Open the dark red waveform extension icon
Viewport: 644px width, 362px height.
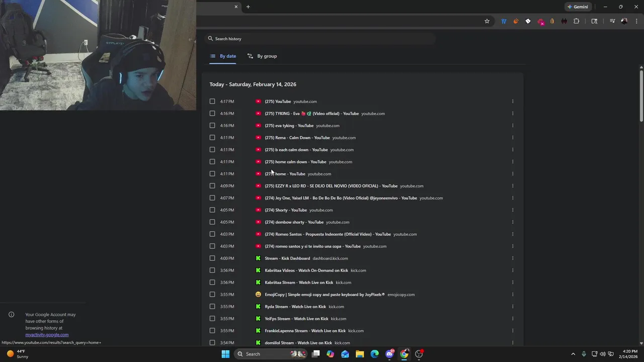(x=564, y=21)
